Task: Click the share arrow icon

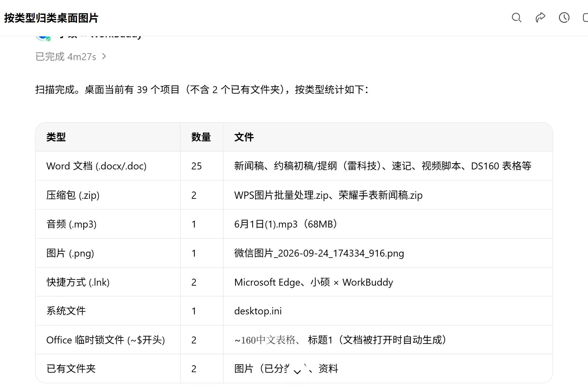Action: coord(540,18)
